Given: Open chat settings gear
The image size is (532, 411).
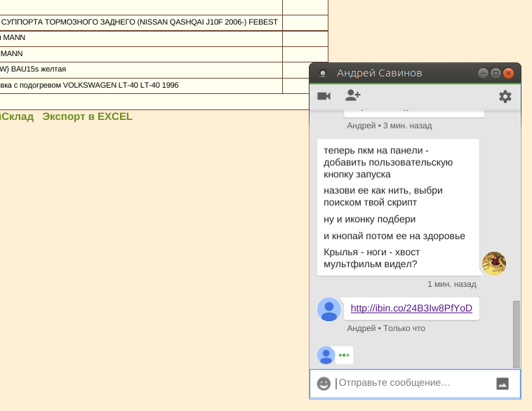Looking at the screenshot, I should pyautogui.click(x=505, y=97).
